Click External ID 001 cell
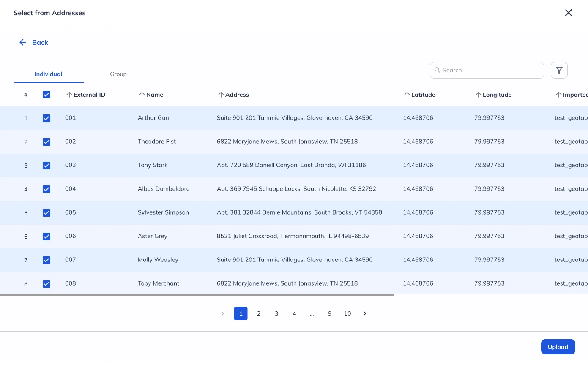Viewport: 588px width, 365px height. [71, 118]
